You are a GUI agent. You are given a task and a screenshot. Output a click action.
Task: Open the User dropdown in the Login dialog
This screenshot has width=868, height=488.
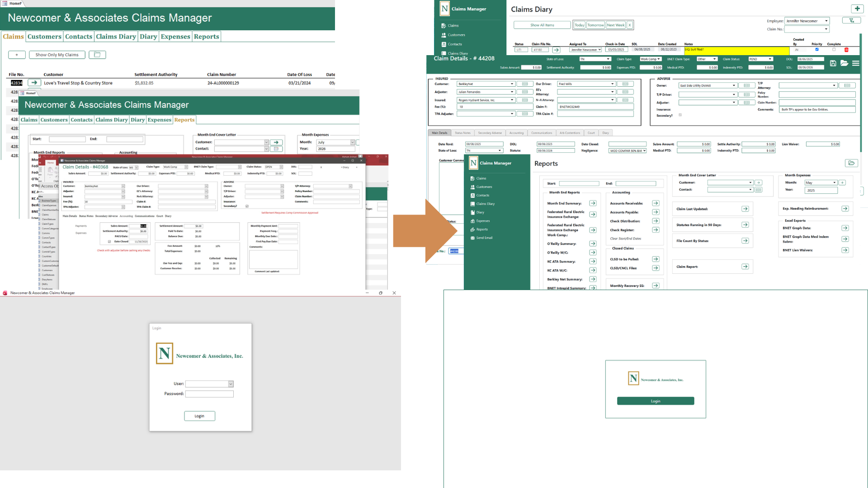(231, 384)
